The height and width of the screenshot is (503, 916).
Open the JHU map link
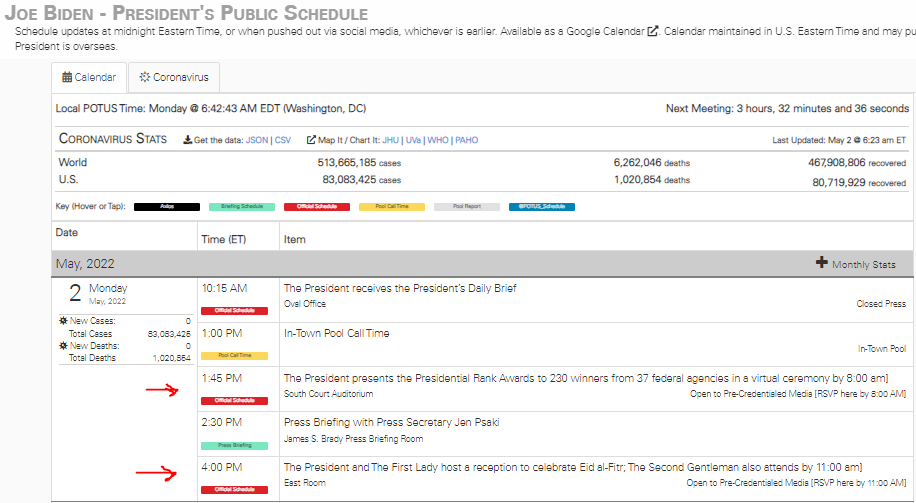coord(391,140)
